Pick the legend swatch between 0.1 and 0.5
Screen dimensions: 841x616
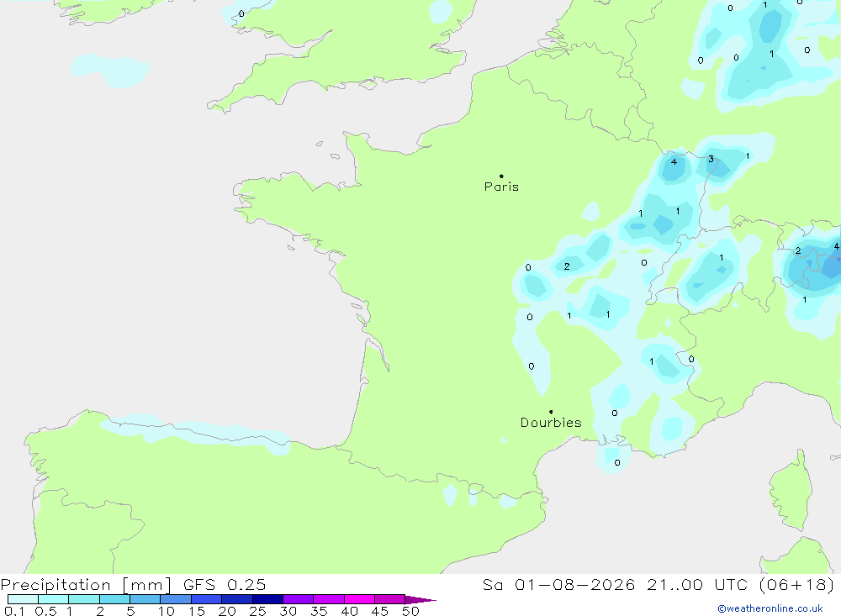pos(23,599)
